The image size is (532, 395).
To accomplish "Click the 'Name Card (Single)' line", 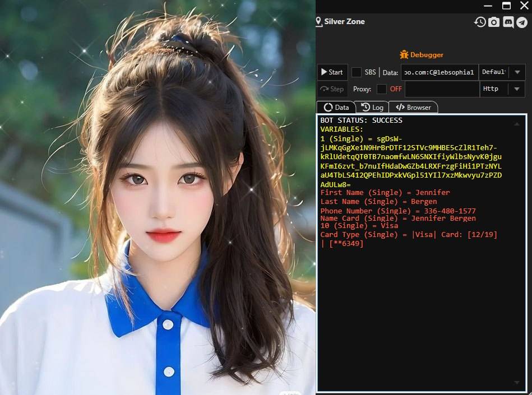I will click(x=398, y=219).
